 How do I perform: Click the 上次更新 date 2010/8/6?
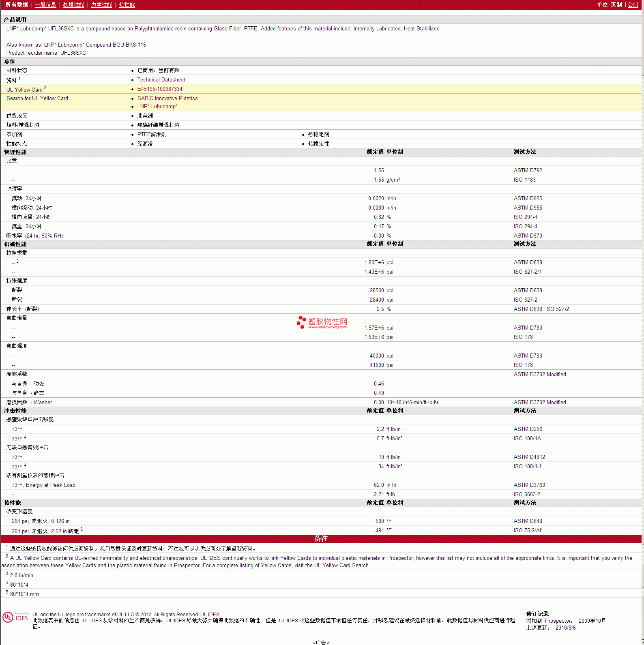tap(565, 628)
